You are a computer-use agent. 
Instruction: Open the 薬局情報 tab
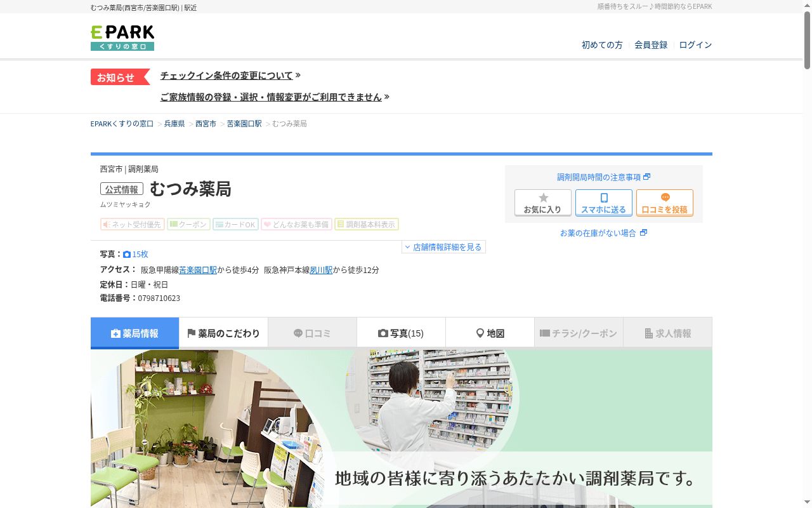134,333
